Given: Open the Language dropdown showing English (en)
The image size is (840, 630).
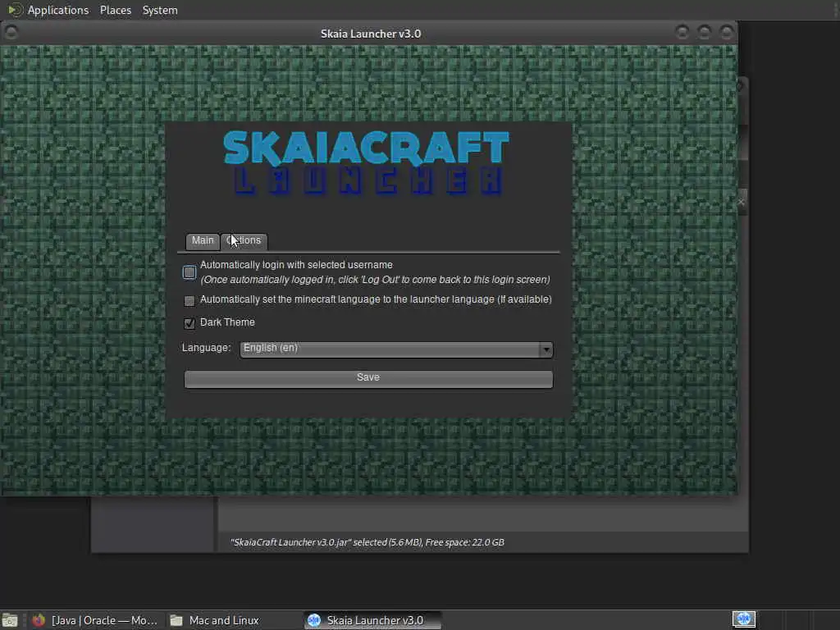Looking at the screenshot, I should click(x=396, y=349).
